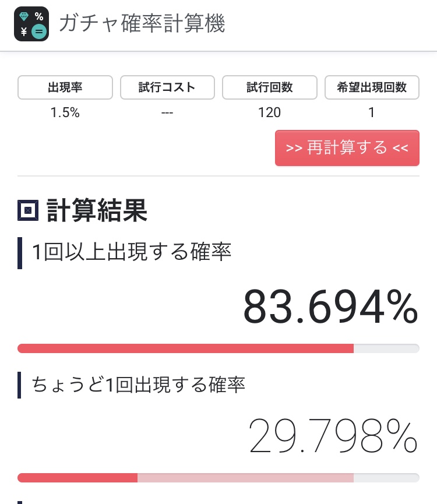The width and height of the screenshot is (437, 504).
Task: Select the 出現率 parameter label
Action: pos(65,88)
